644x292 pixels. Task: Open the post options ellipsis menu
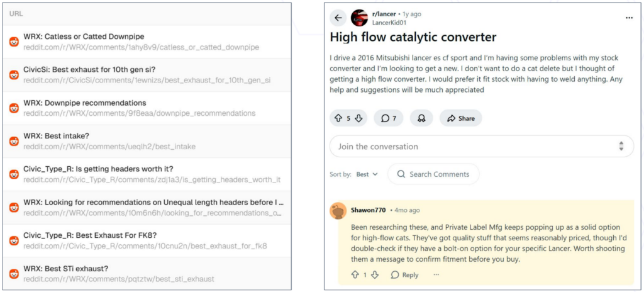629,18
